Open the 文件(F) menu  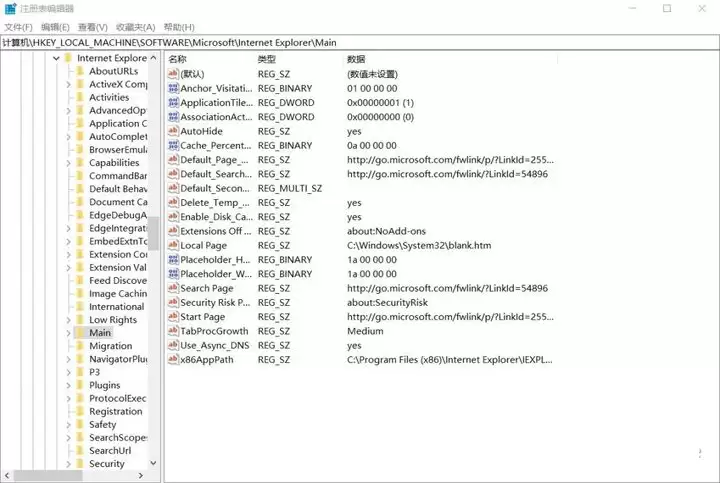click(18, 27)
